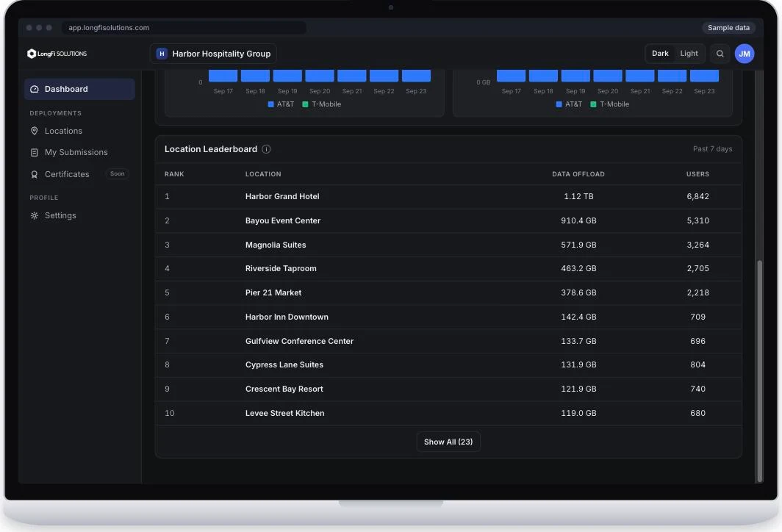782x532 pixels.
Task: Click the 910.4 GB data offload value
Action: click(x=578, y=220)
